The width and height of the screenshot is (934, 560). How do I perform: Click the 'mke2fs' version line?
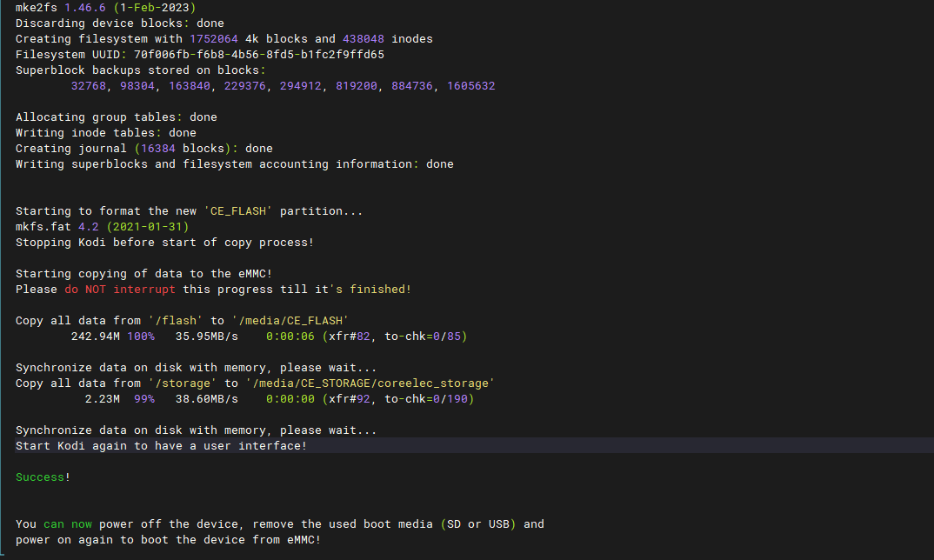105,8
